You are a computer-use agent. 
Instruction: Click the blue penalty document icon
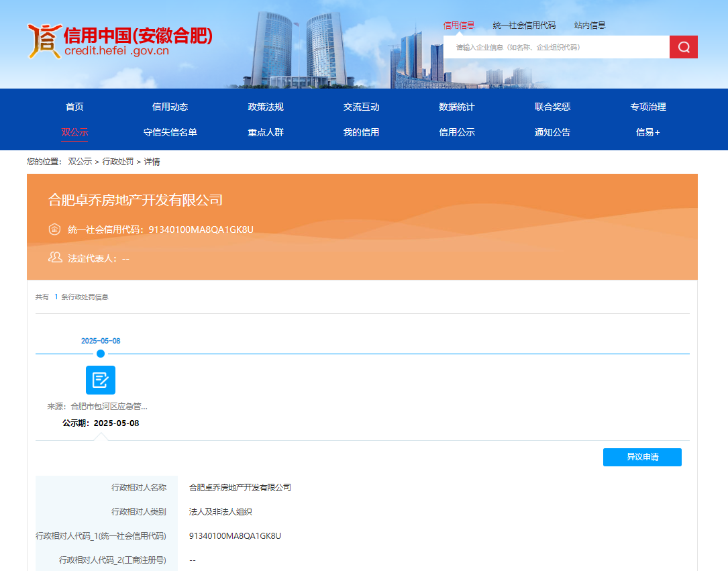101,380
